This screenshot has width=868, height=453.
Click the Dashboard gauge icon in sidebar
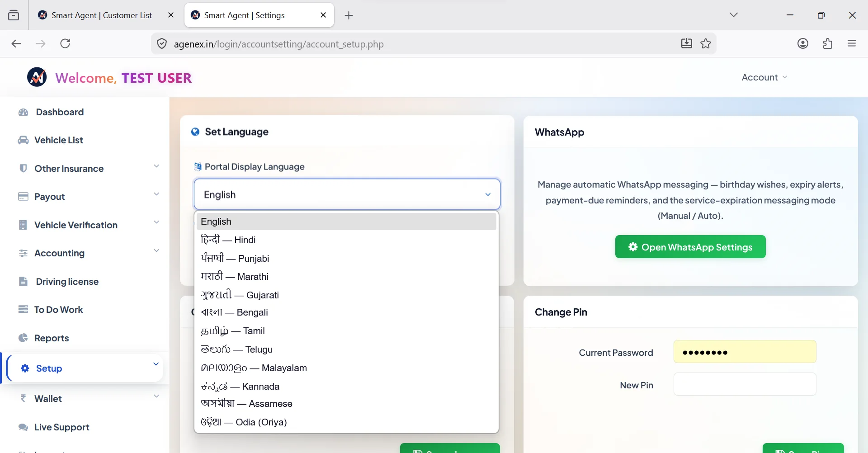tap(24, 112)
